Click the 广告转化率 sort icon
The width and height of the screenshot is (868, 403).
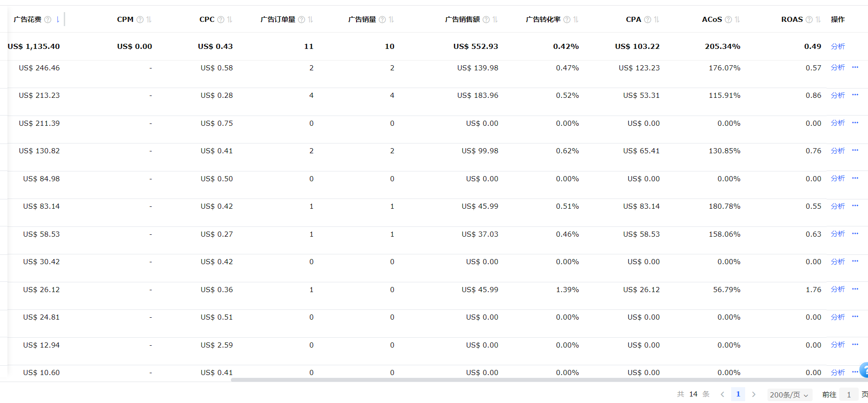tap(576, 20)
